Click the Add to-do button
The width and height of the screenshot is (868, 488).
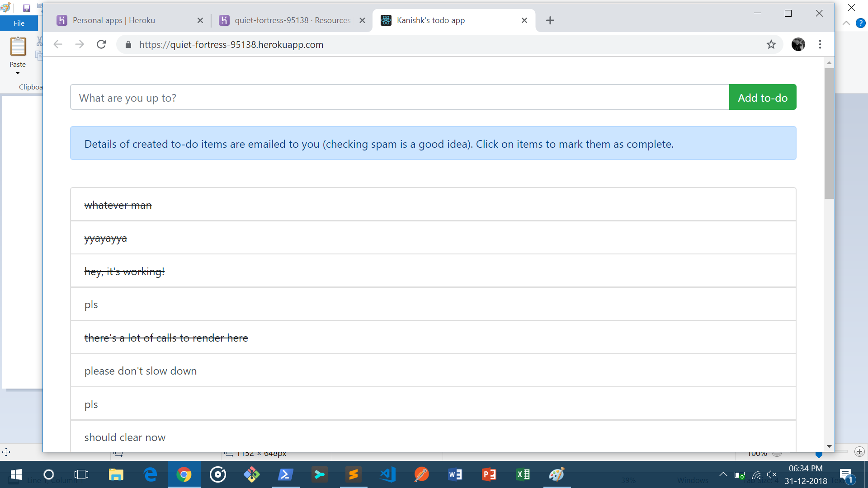762,97
